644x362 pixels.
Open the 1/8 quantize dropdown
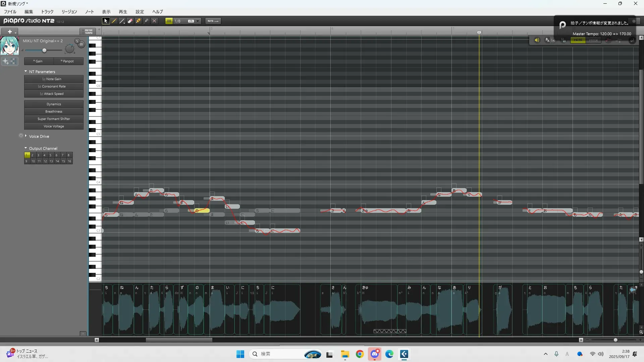pyautogui.click(x=198, y=21)
